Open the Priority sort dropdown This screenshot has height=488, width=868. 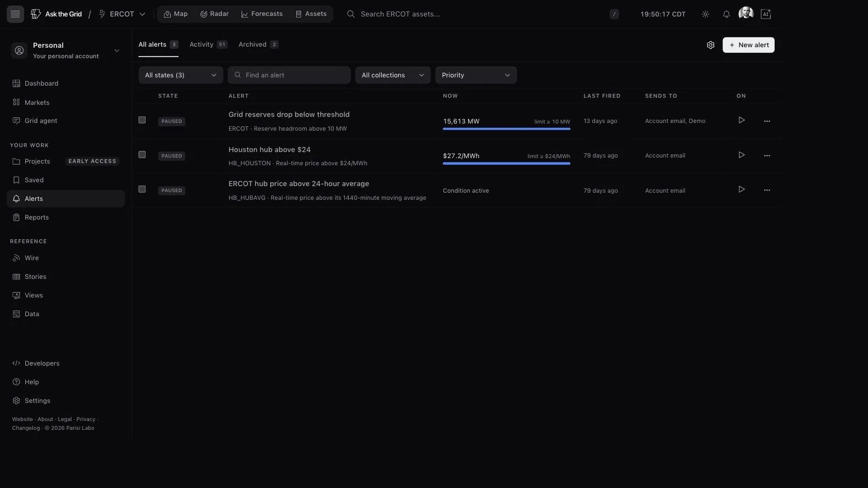coord(476,75)
